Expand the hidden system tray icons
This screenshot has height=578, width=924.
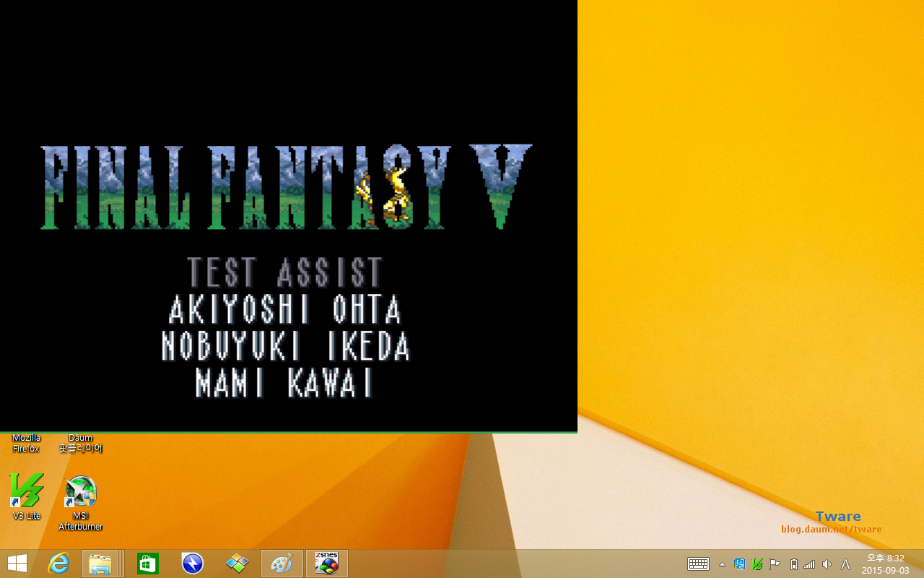(722, 564)
